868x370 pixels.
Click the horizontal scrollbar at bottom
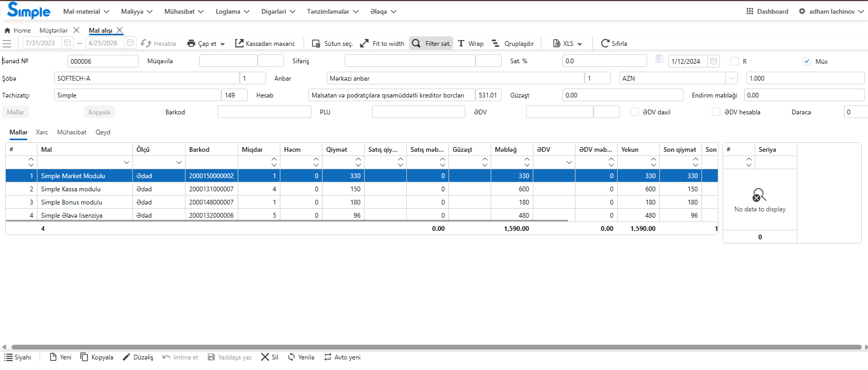tap(435, 347)
